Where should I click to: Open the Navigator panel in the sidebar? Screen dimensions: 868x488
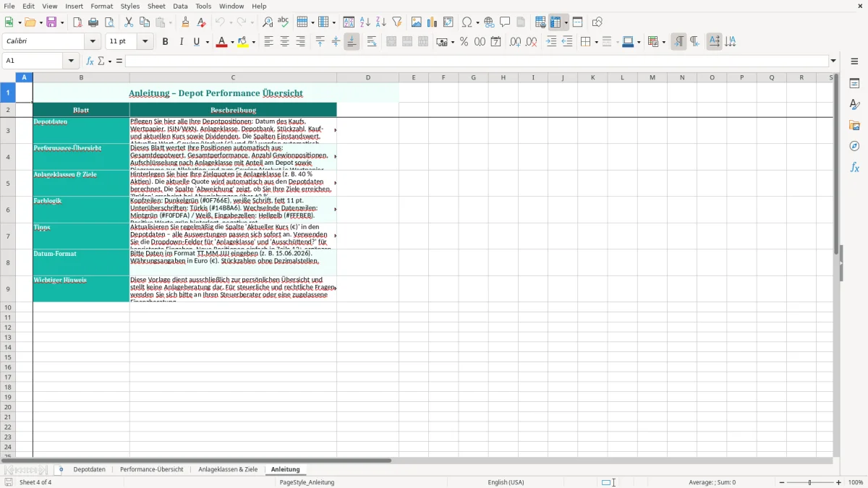(854, 146)
